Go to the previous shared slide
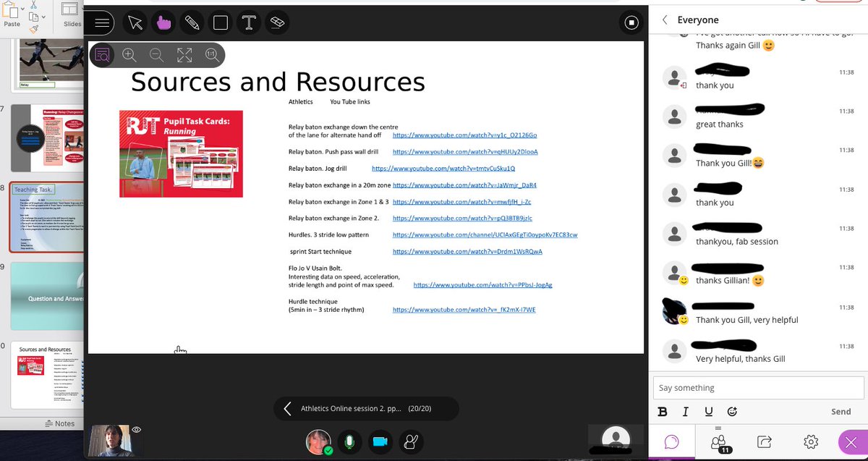 pos(287,409)
